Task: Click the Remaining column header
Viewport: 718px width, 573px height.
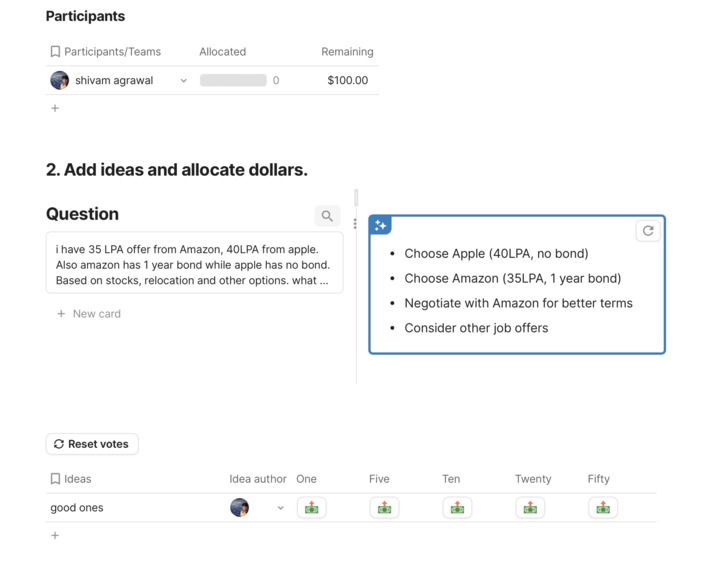Action: click(x=347, y=52)
